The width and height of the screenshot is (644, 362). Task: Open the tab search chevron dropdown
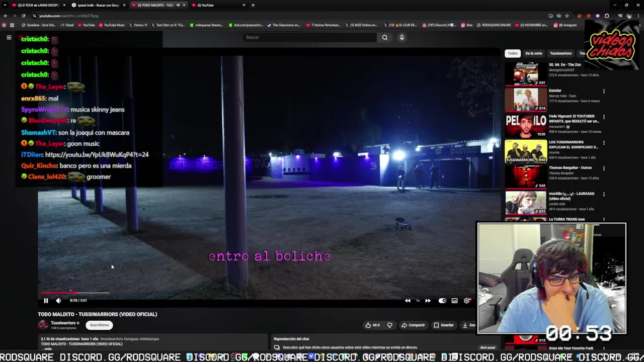pos(6,5)
